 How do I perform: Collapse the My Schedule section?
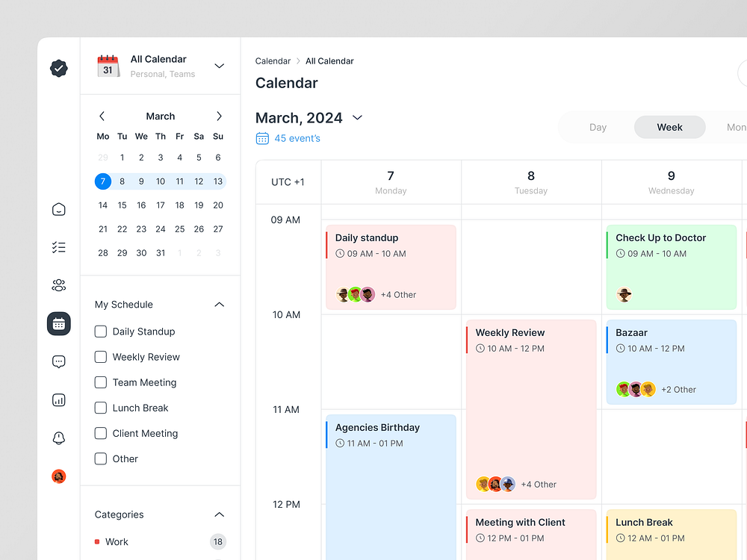219,305
